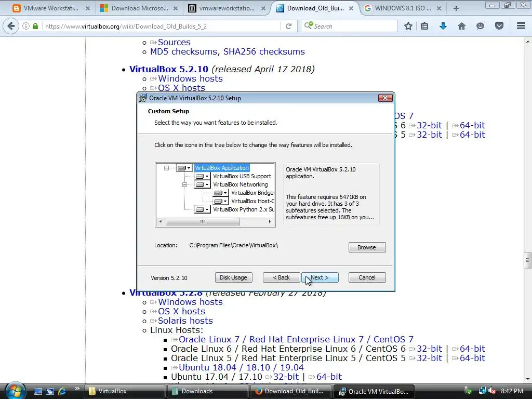Switch to the Download Microsoft tab
The width and height of the screenshot is (532, 399).
pyautogui.click(x=139, y=8)
